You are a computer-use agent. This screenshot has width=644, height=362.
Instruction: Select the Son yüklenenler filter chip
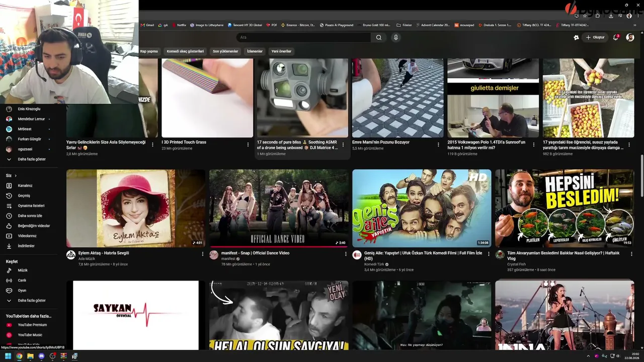[x=225, y=51]
